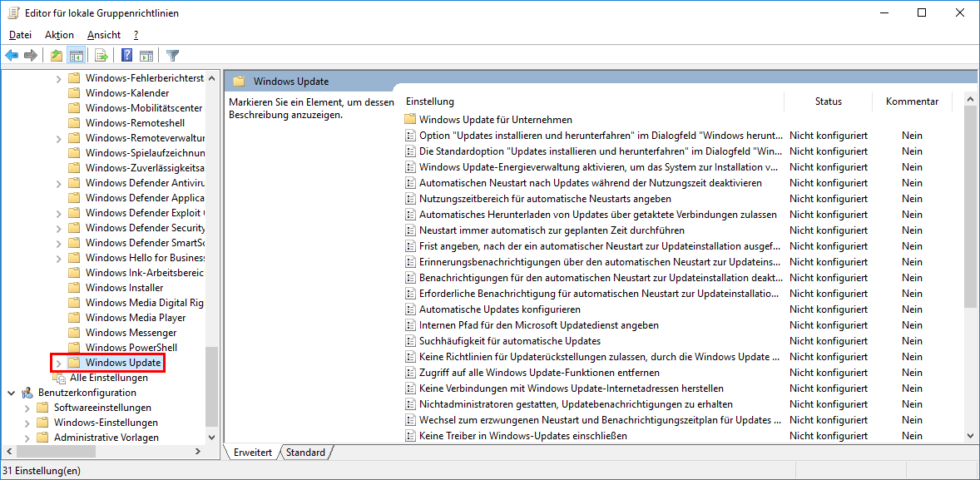The width and height of the screenshot is (980, 480).
Task: Expand the Windows Defender Antivirus node
Action: pyautogui.click(x=58, y=183)
